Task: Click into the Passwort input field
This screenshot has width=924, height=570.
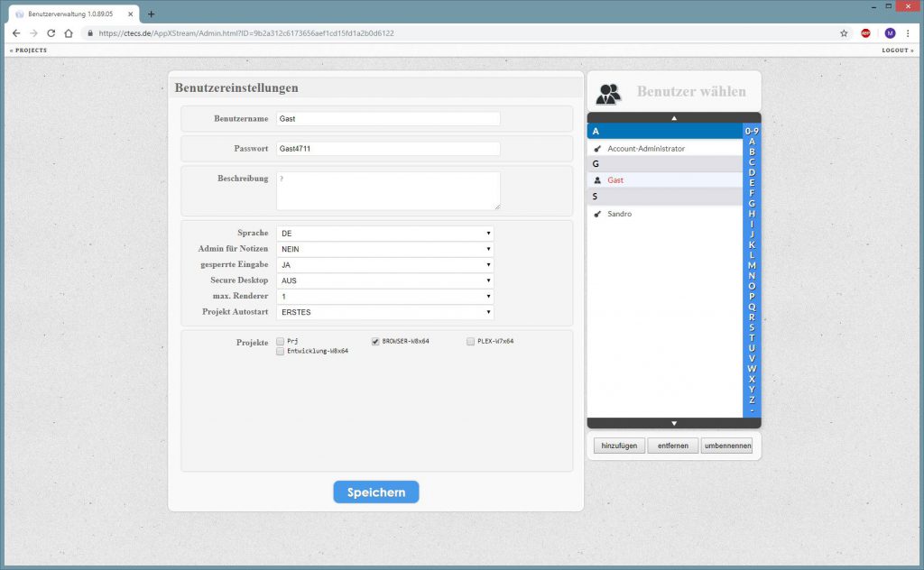Action: tap(387, 149)
